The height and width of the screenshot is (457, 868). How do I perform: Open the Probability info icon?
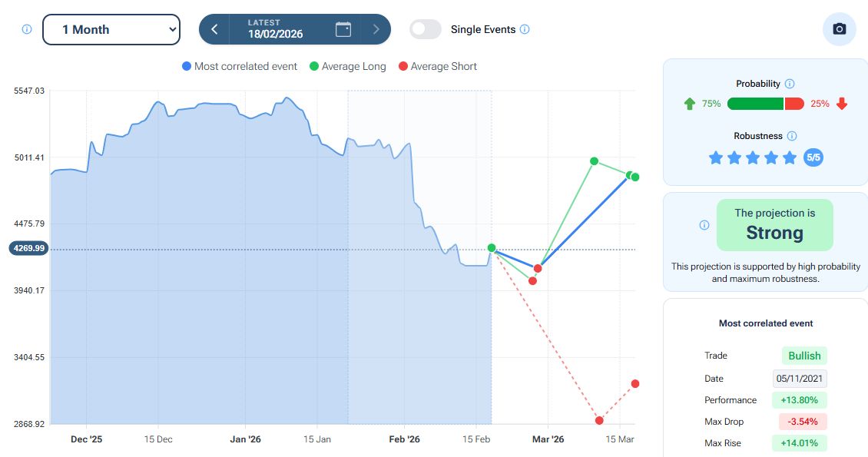coord(790,84)
